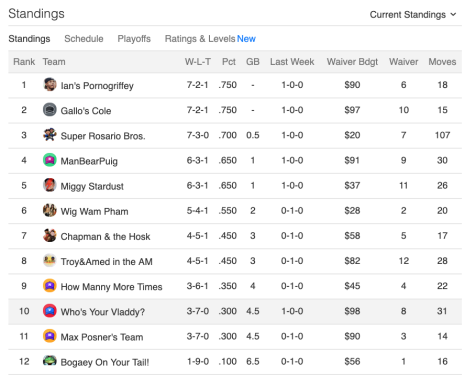Click the Moves column header

click(442, 62)
